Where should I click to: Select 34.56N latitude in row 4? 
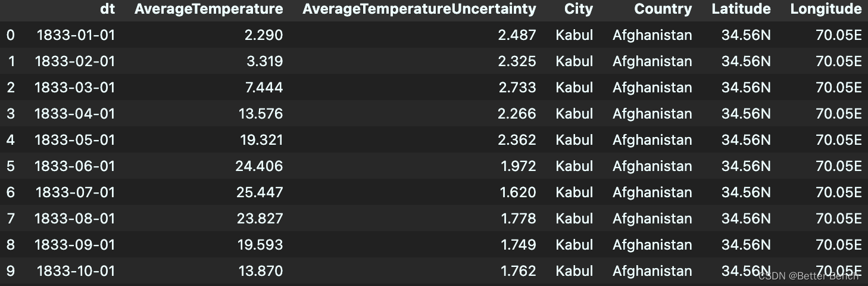tap(746, 140)
